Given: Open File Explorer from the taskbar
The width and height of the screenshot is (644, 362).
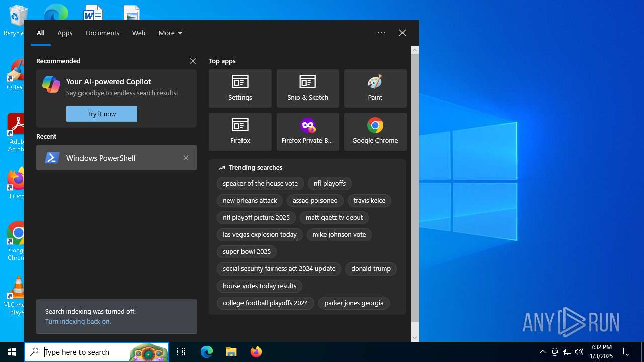Looking at the screenshot, I should (x=231, y=352).
